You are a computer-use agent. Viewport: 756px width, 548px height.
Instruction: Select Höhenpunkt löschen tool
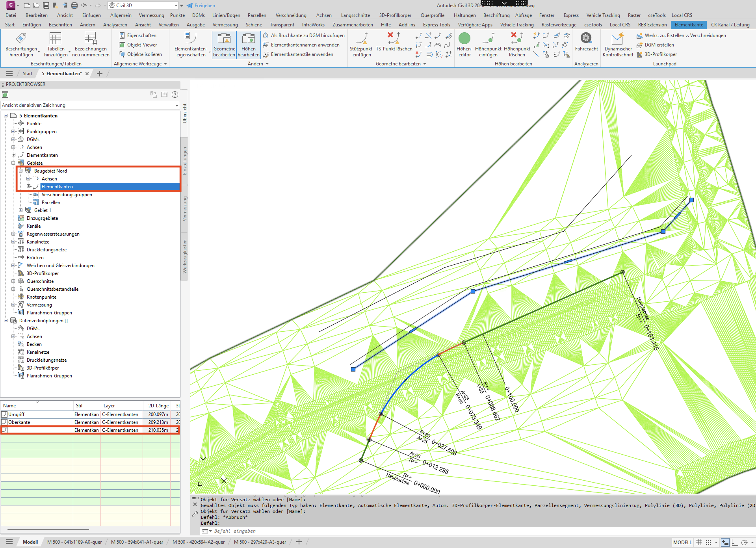click(517, 45)
